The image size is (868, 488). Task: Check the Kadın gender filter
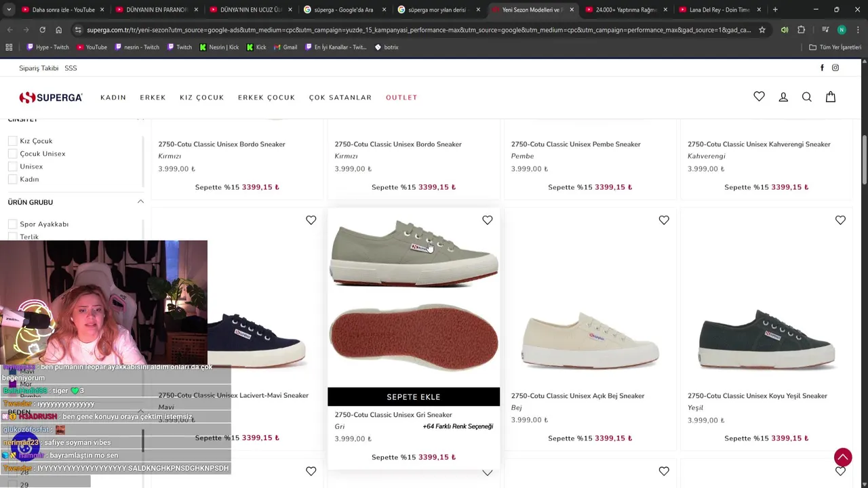tap(12, 180)
